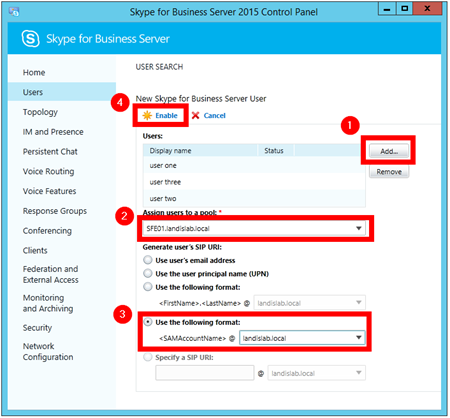
Task: Open Voice Routing section
Action: point(48,171)
